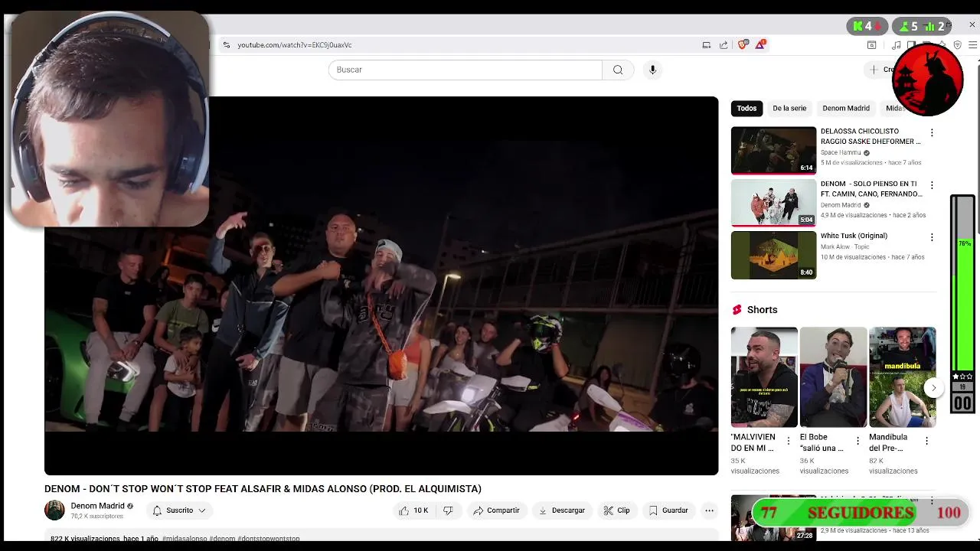
Task: Open options menu for White Tusk video
Action: point(932,237)
